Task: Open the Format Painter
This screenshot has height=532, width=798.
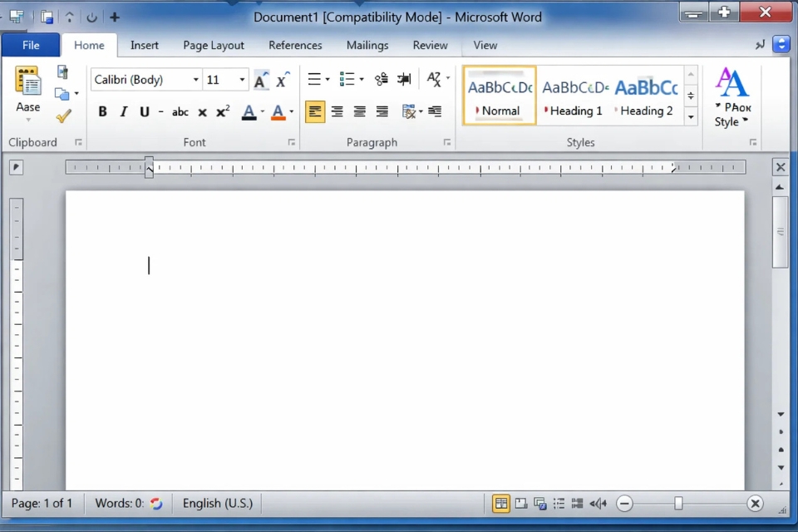Action: tap(63, 116)
